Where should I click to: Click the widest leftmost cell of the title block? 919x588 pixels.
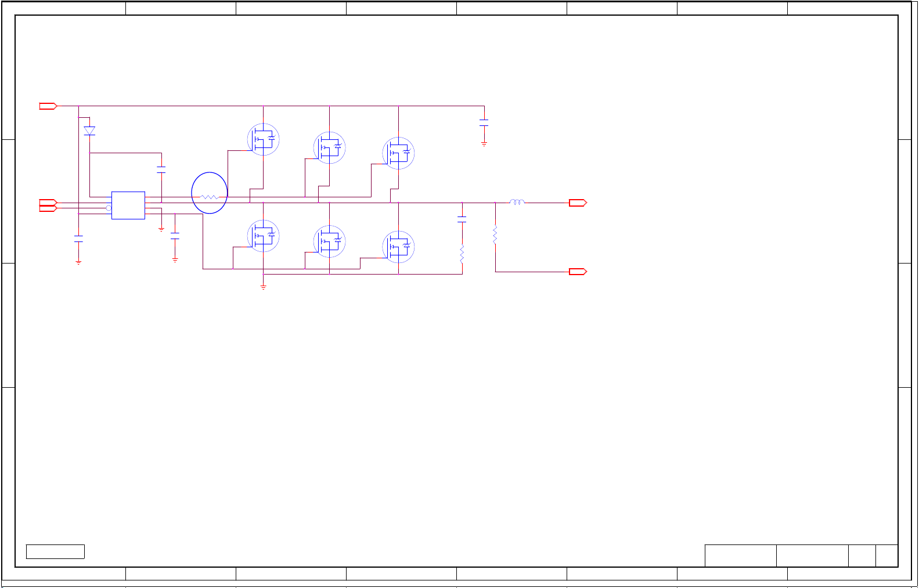pos(741,555)
